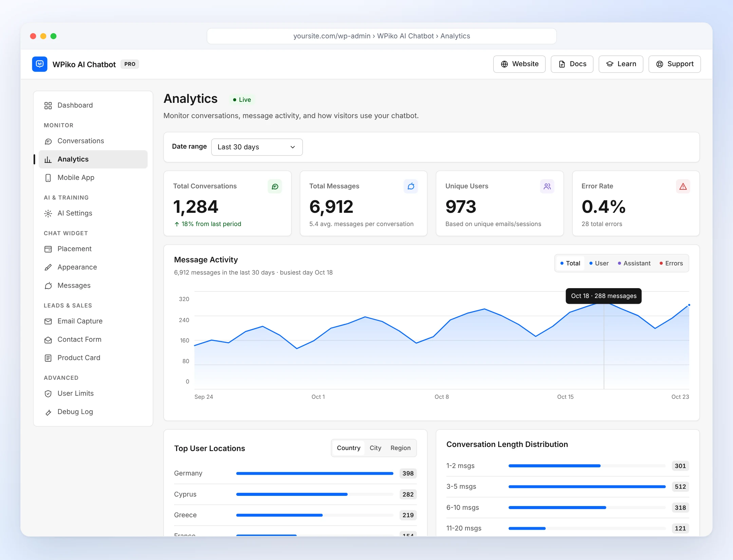733x560 pixels.
Task: Toggle the Assistant series in chart legend
Action: [634, 263]
